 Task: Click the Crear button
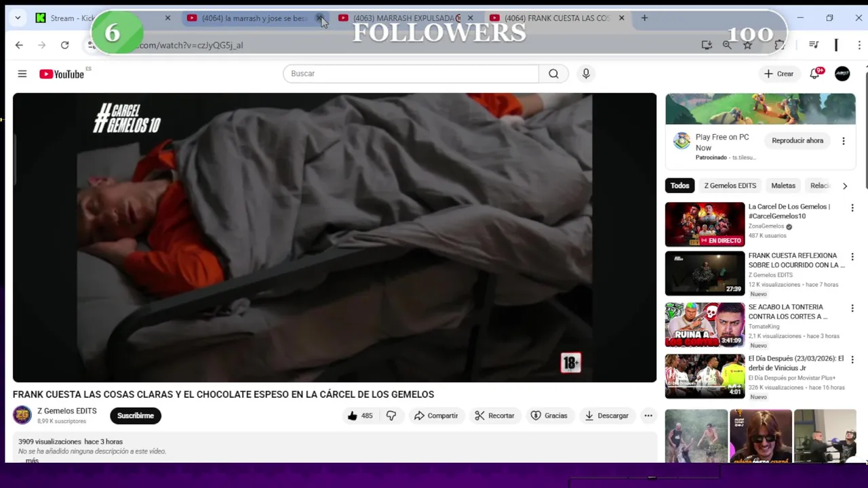(778, 74)
